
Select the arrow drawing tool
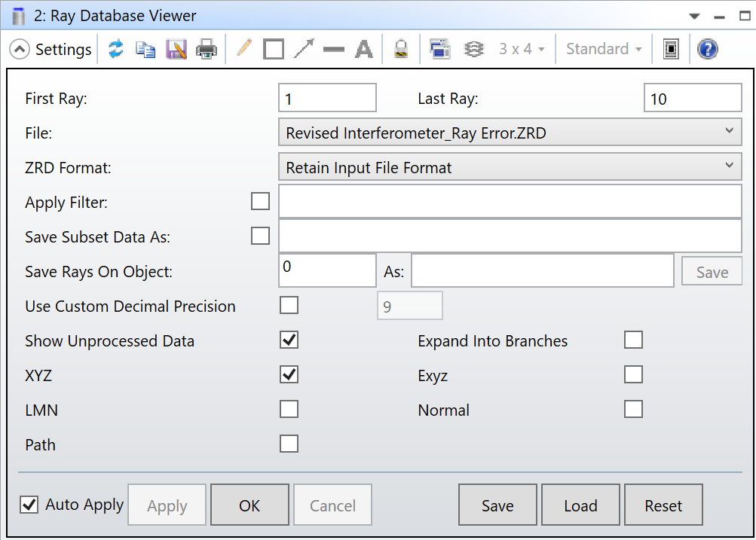point(304,49)
